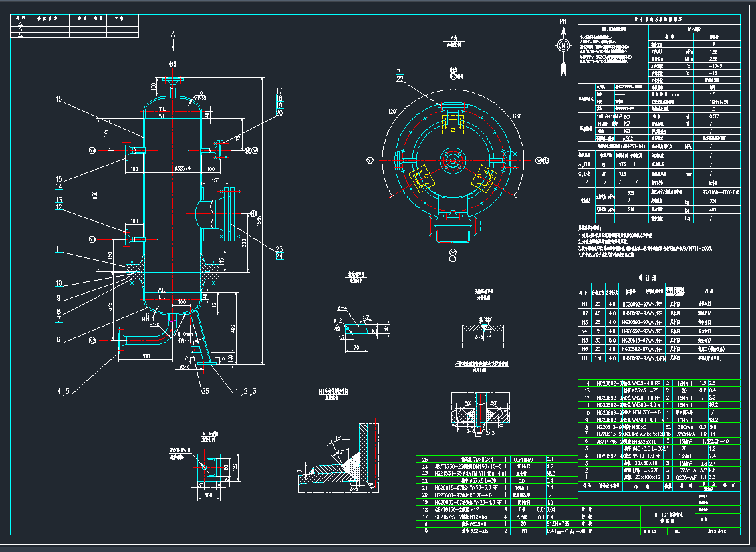This screenshot has height=552, width=756.
Task: Select the 300 dimension under drain pipe
Action: [146, 357]
